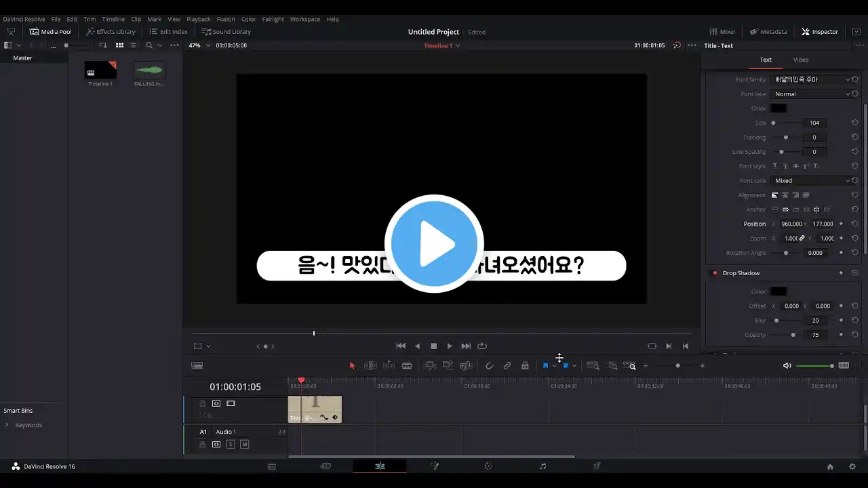Reset the Rotation Angle parameter
Image resolution: width=868 pixels, height=488 pixels.
855,253
